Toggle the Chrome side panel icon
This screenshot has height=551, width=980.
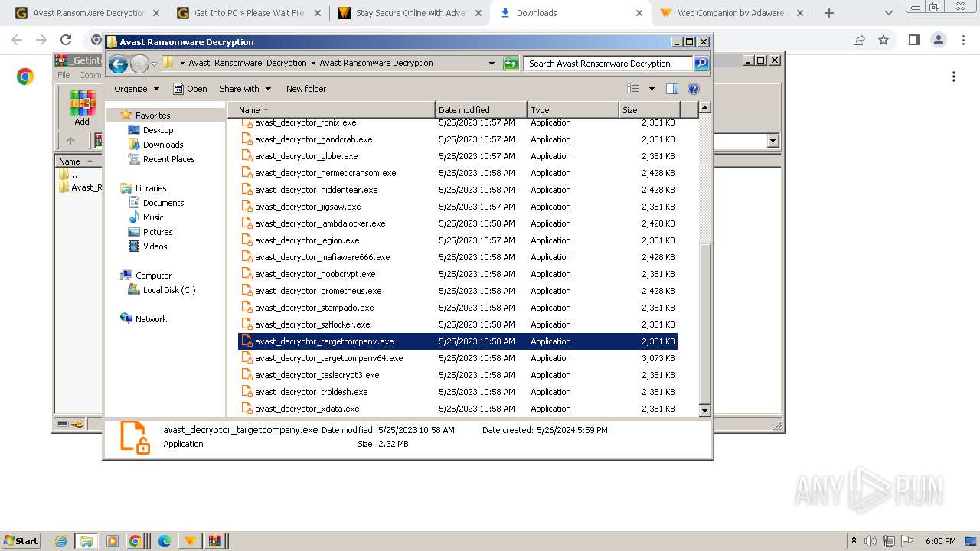[913, 40]
